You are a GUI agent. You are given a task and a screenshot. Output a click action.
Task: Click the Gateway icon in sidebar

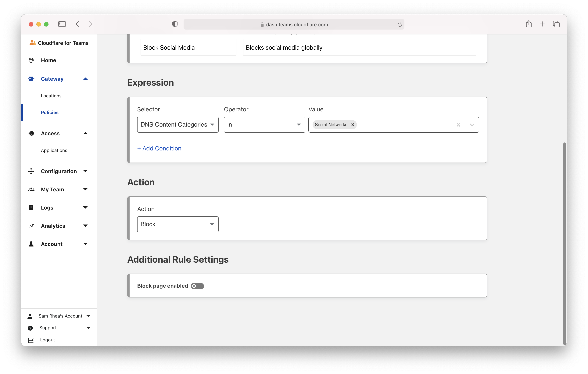point(31,79)
